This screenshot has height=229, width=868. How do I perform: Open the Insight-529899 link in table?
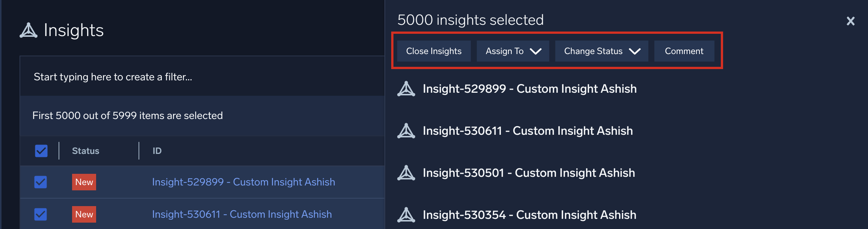(243, 182)
